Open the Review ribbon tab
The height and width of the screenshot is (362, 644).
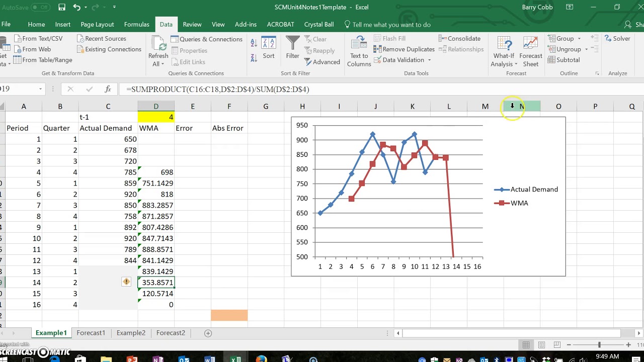tap(192, 24)
